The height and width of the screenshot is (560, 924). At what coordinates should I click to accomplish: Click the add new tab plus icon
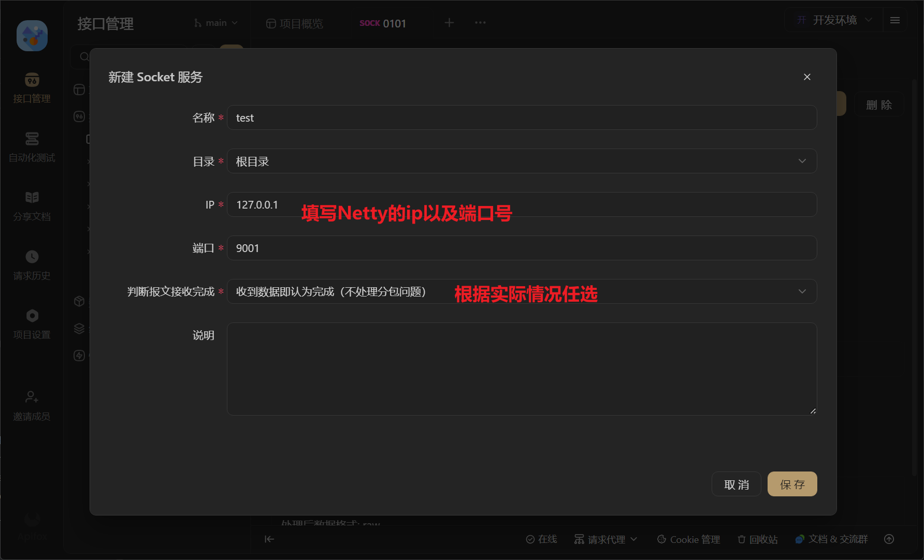coord(449,23)
